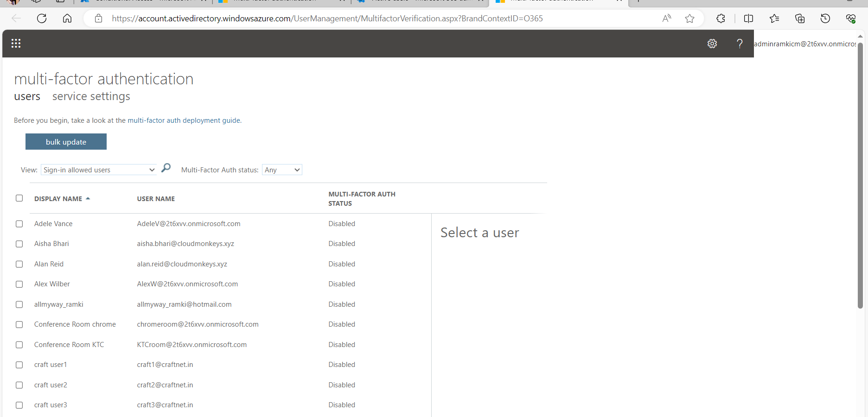Click the Adele Vance display name

[53, 224]
